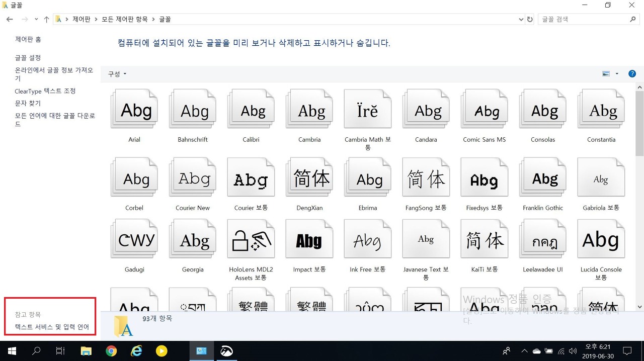Image resolution: width=644 pixels, height=361 pixels.
Task: Expand the view options dropdown arrow
Action: pyautogui.click(x=617, y=74)
